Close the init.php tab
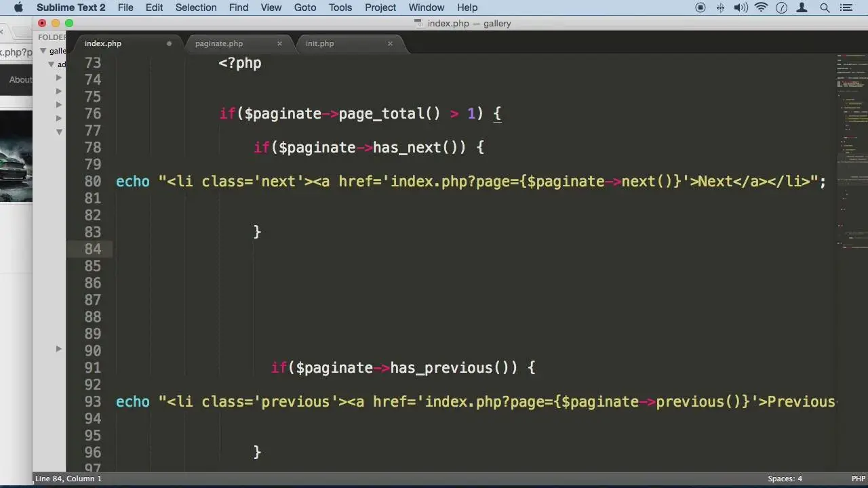The image size is (868, 488). pyautogui.click(x=390, y=43)
